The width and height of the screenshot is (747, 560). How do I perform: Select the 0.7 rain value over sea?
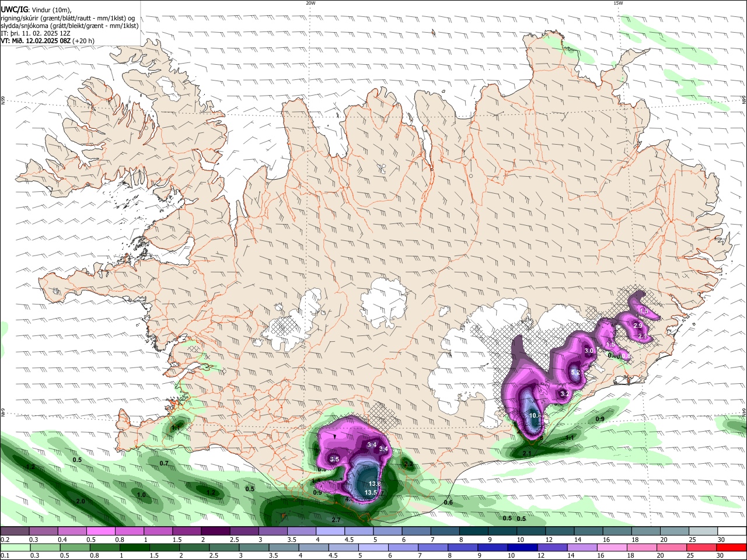[164, 463]
